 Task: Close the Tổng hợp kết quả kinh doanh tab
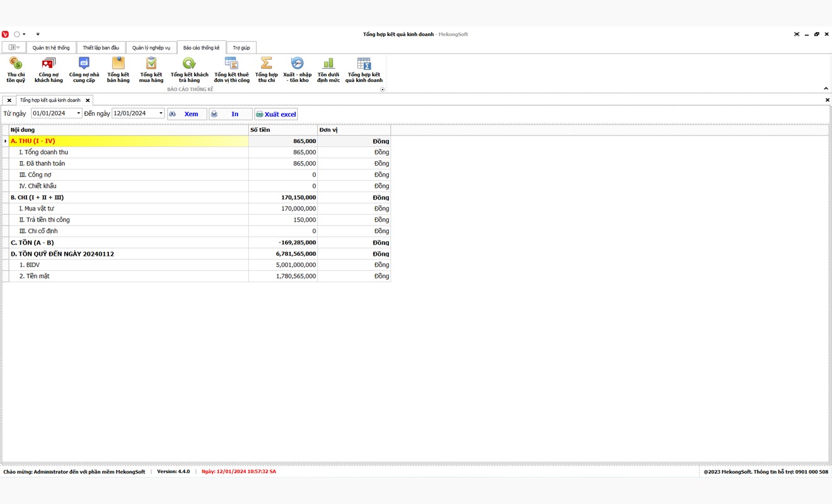click(88, 100)
